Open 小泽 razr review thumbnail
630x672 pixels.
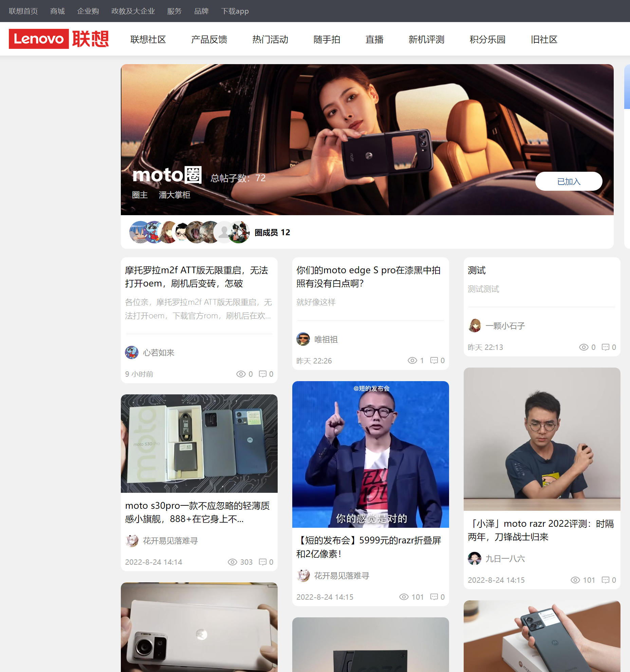(542, 439)
